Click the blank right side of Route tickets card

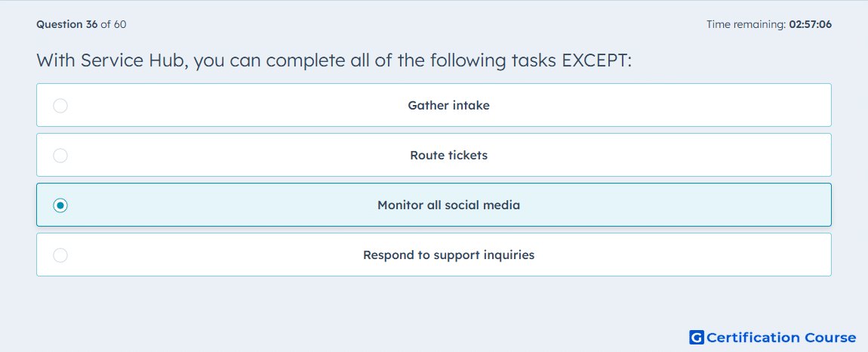coord(719,155)
